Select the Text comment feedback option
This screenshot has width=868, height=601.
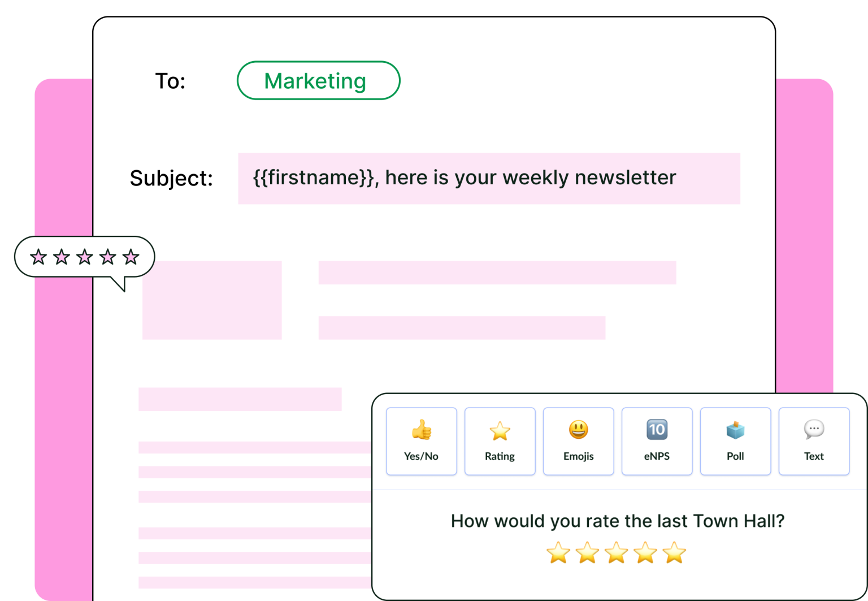click(814, 442)
